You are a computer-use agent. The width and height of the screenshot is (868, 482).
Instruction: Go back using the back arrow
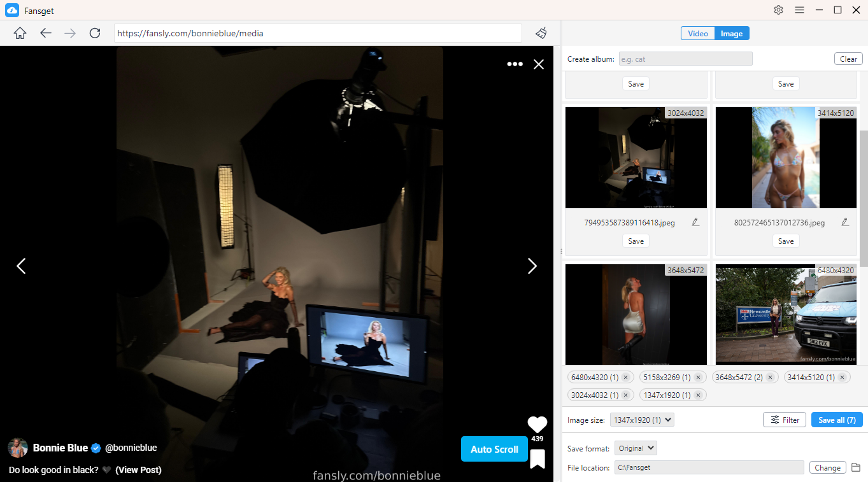pos(45,33)
